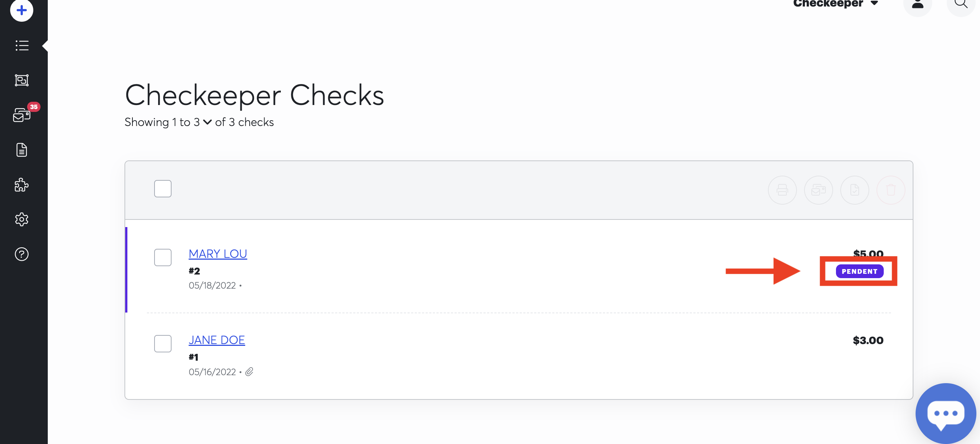Open the settings gear in the sidebar
Viewport: 980px width, 444px height.
pos(21,219)
